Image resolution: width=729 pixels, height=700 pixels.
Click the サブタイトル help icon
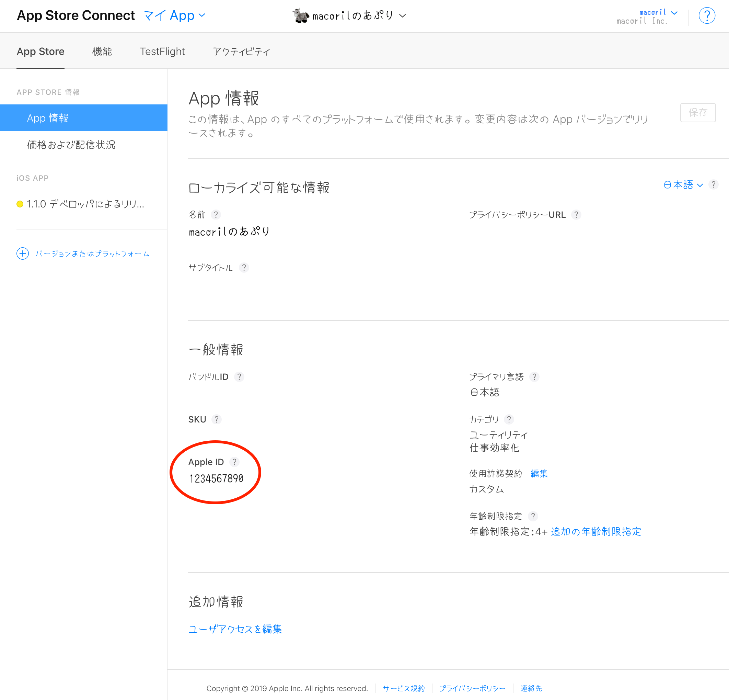244,267
